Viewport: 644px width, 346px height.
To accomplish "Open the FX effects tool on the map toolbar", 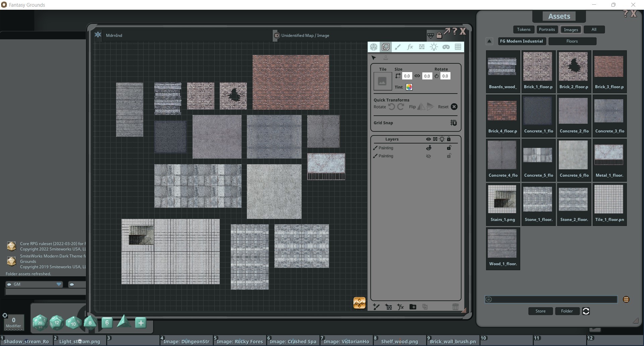I will [x=410, y=47].
